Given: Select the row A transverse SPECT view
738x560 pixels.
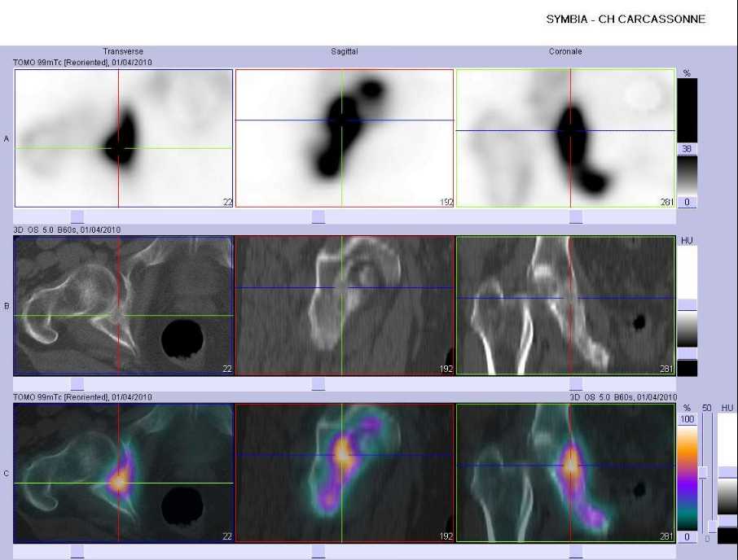Looking at the screenshot, I should tap(124, 138).
